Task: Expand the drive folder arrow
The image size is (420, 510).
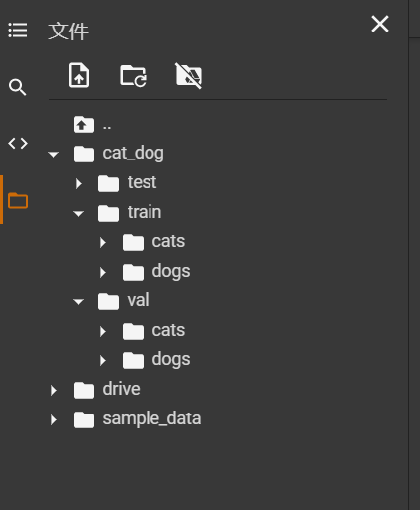Action: point(54,390)
